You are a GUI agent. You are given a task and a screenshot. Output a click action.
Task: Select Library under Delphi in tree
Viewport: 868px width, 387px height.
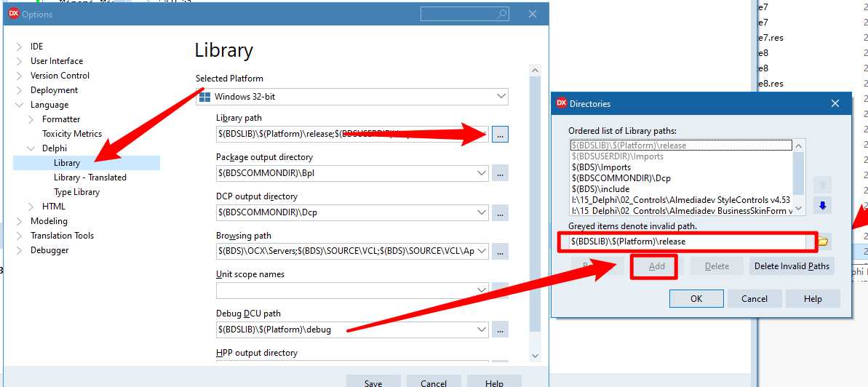click(x=67, y=163)
